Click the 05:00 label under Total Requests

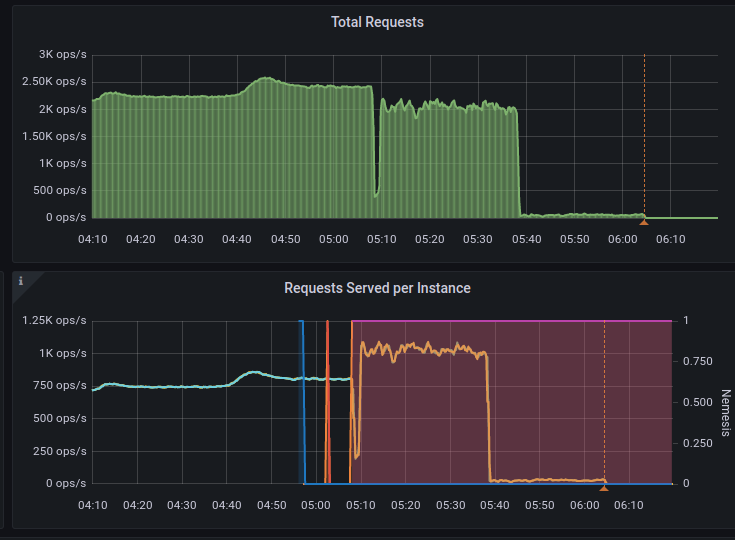tap(334, 239)
